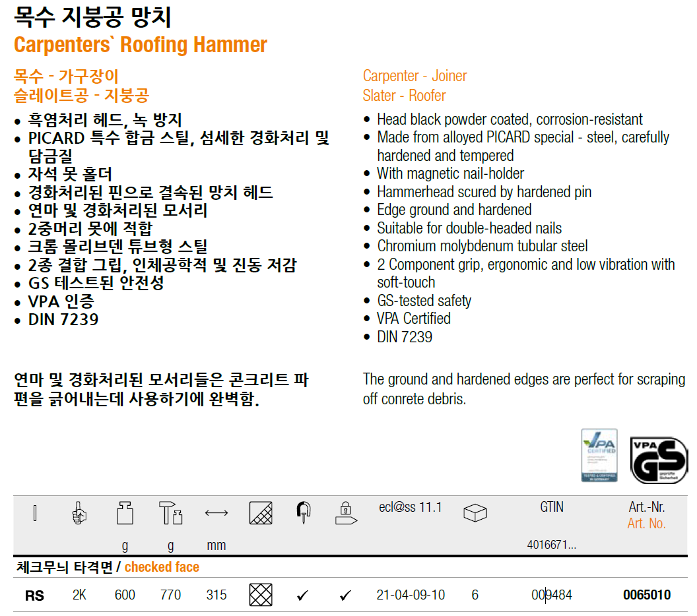697x616 pixels.
Task: Click the Art.-Nr. column header
Action: pos(647,507)
